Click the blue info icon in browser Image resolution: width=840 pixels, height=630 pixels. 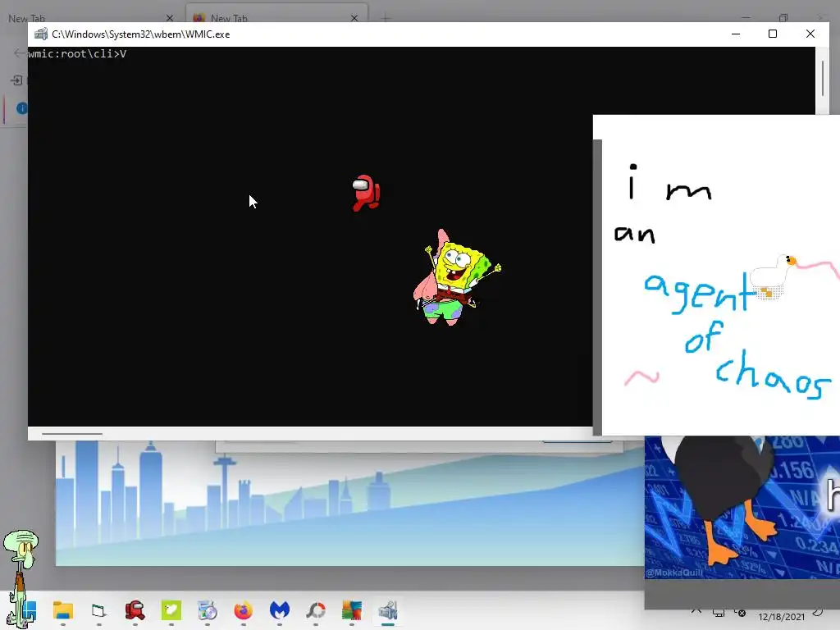pyautogui.click(x=21, y=108)
